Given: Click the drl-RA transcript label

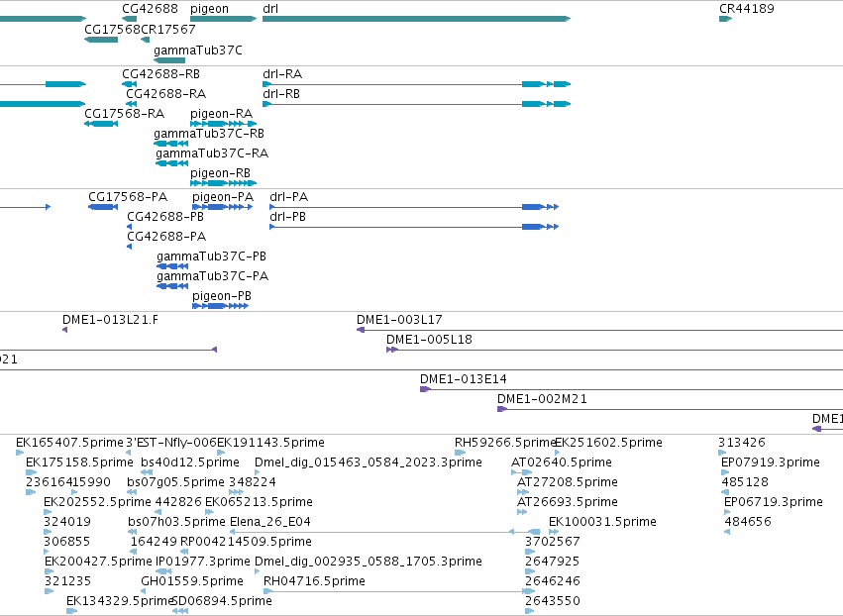Looking at the screenshot, I should (282, 74).
